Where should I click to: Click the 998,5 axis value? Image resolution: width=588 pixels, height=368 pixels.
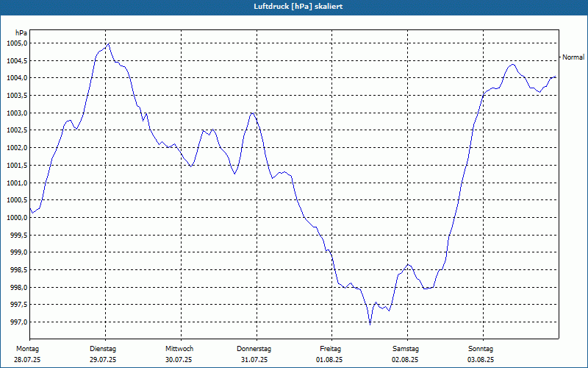pyautogui.click(x=18, y=270)
